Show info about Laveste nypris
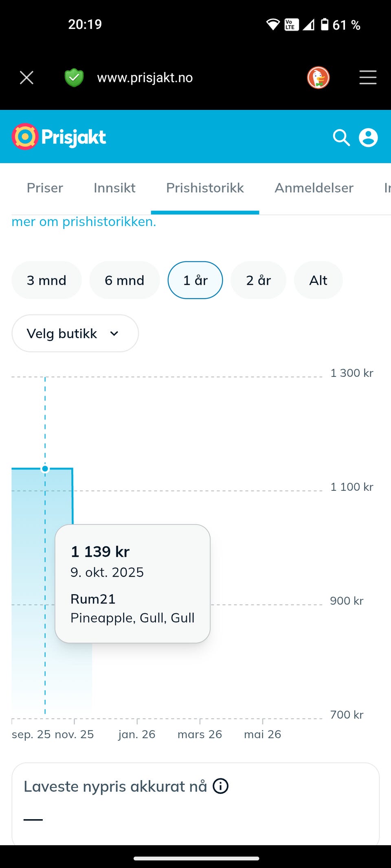 coord(221,786)
